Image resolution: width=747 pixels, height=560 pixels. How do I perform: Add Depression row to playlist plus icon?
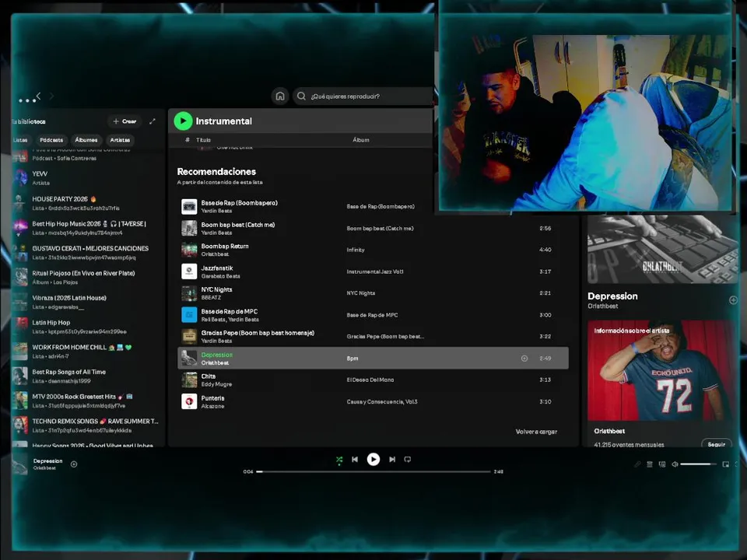coord(524,358)
